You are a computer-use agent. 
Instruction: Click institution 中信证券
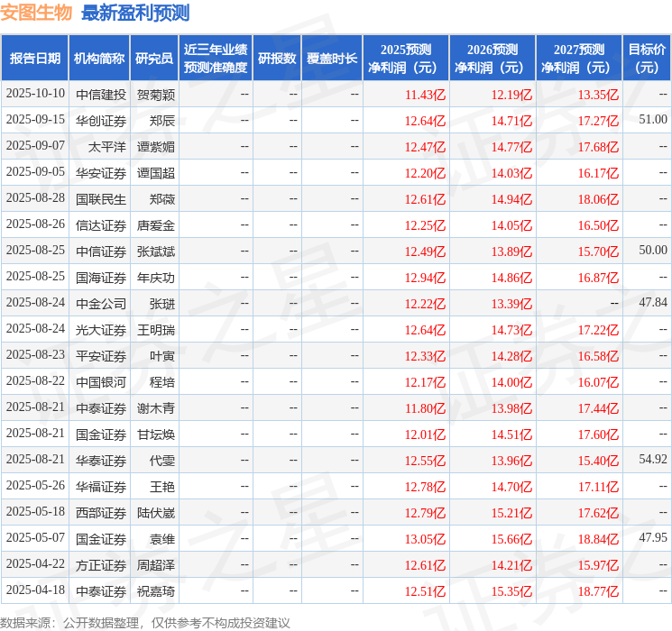pyautogui.click(x=101, y=251)
